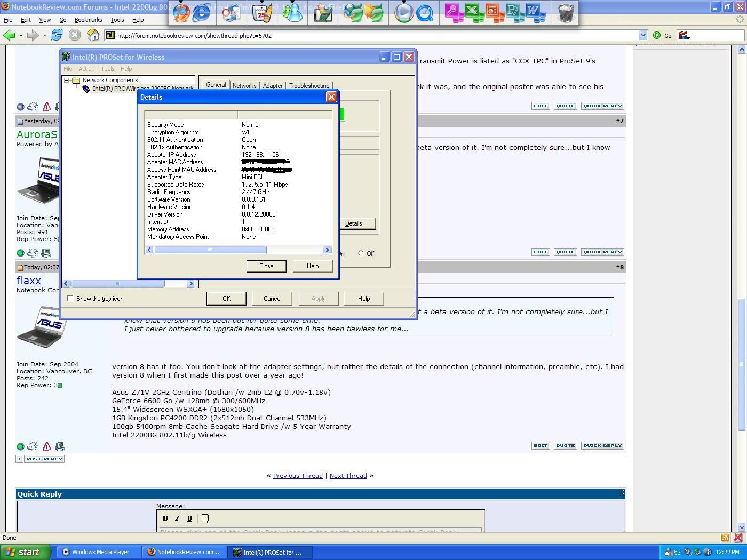This screenshot has height=560, width=747.
Task: Open the browser View menu
Action: click(45, 20)
